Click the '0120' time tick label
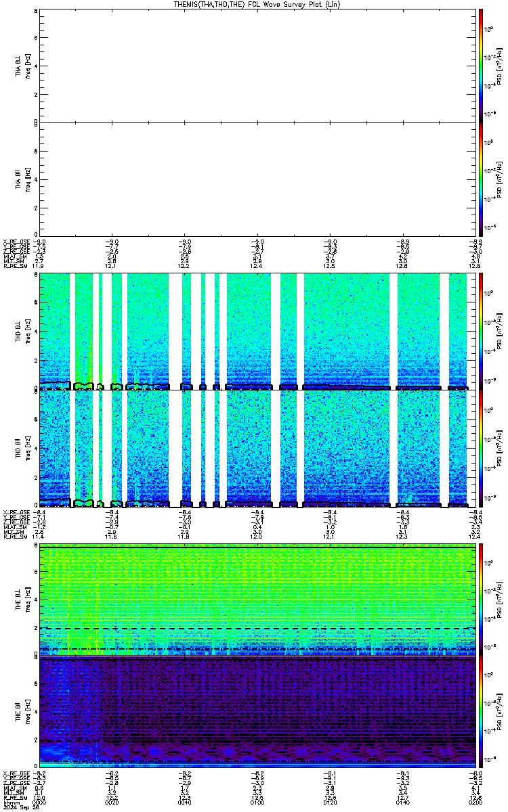The width and height of the screenshot is (508, 812). [x=329, y=803]
